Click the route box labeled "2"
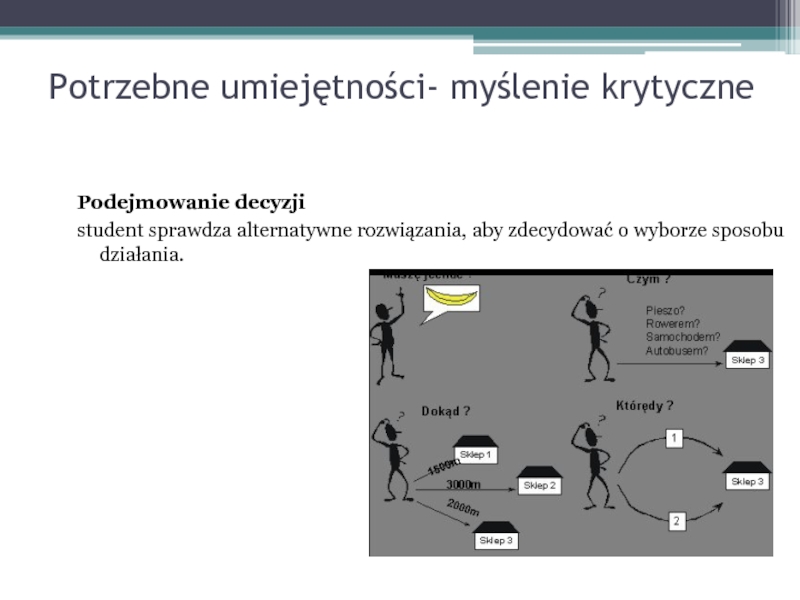The image size is (800, 600). click(x=677, y=521)
